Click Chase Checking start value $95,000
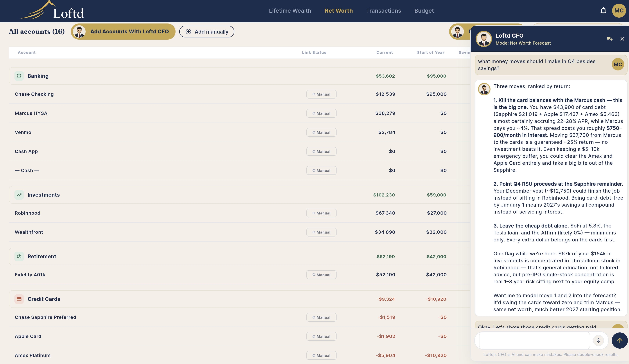629x364 pixels. coord(436,94)
